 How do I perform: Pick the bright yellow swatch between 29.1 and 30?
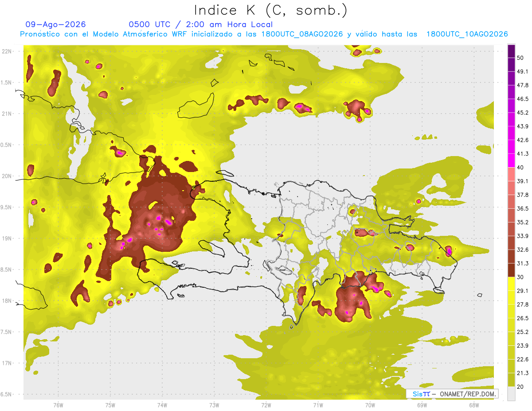pyautogui.click(x=511, y=284)
